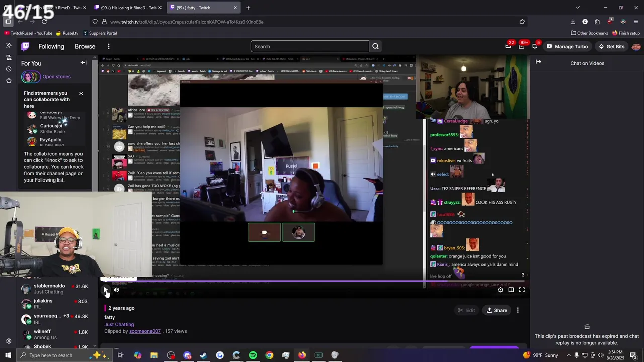Open browser downloads panel
Screen dimensions: 644x362
click(573, 22)
